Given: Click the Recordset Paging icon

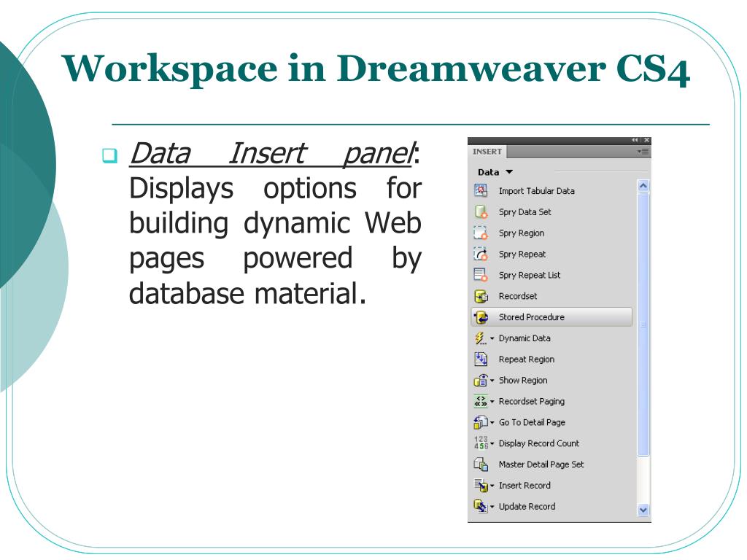Looking at the screenshot, I should 480,401.
